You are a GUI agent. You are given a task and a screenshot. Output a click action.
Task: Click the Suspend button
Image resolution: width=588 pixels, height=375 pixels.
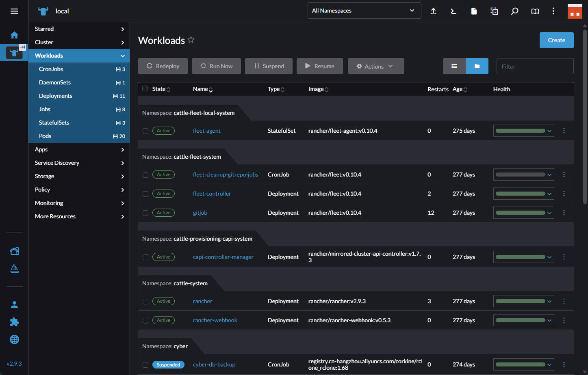pos(269,66)
